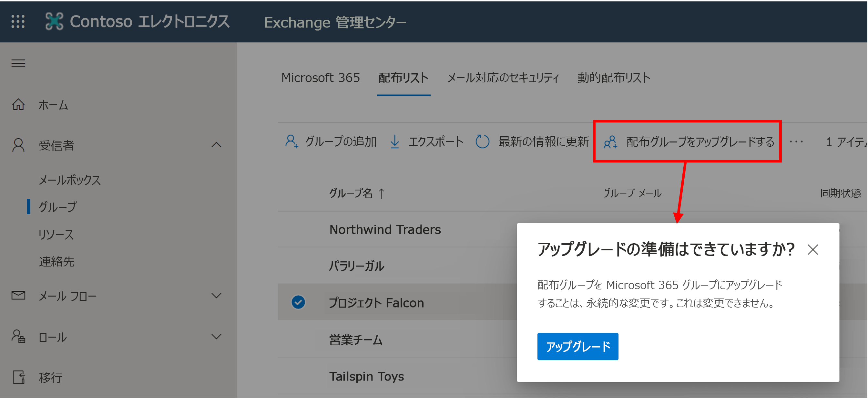
Task: Select グループ in the sidebar
Action: tap(58, 207)
